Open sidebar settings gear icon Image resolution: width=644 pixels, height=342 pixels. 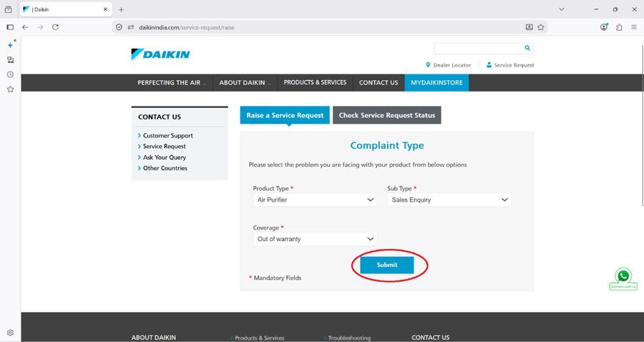pyautogui.click(x=10, y=333)
